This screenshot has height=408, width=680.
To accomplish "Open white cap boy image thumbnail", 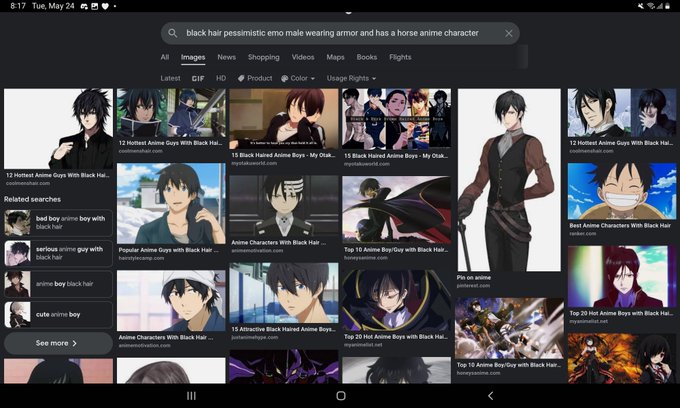I will click(171, 300).
